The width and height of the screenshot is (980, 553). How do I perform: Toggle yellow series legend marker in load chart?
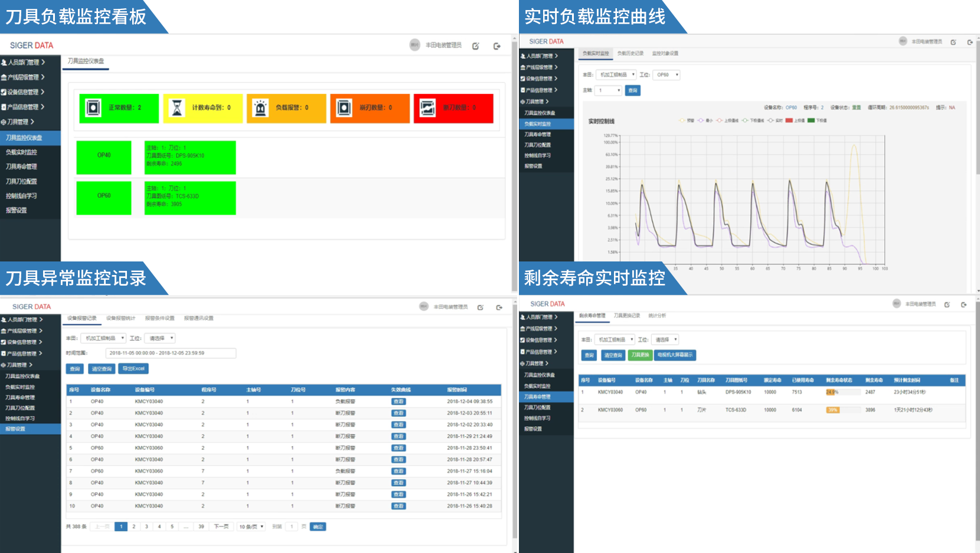(x=682, y=120)
